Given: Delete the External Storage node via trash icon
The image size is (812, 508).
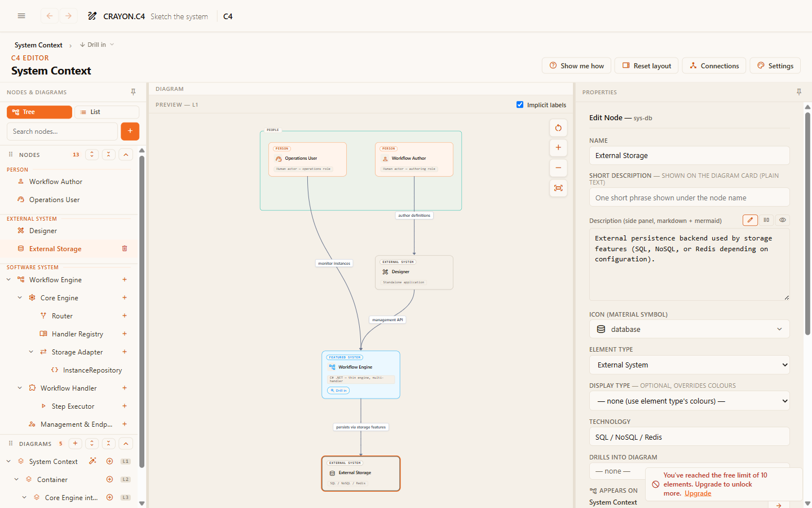Looking at the screenshot, I should tap(125, 248).
